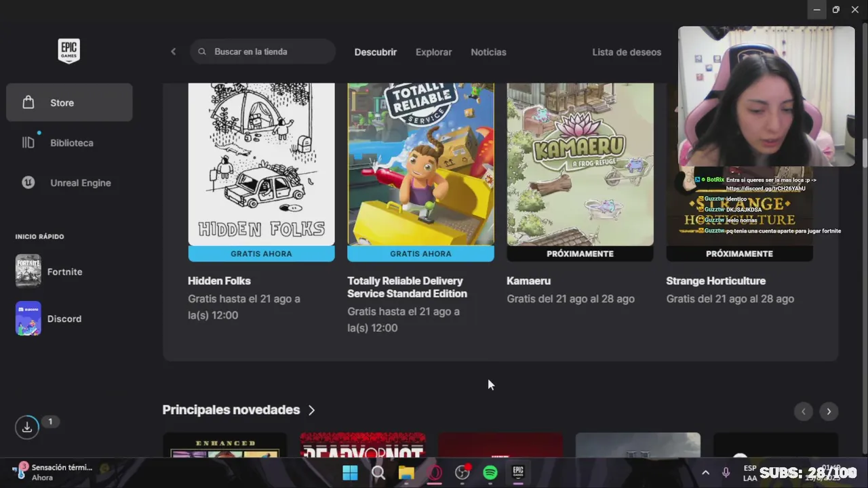868x488 pixels.
Task: Open Windows Start menu
Action: point(350,472)
